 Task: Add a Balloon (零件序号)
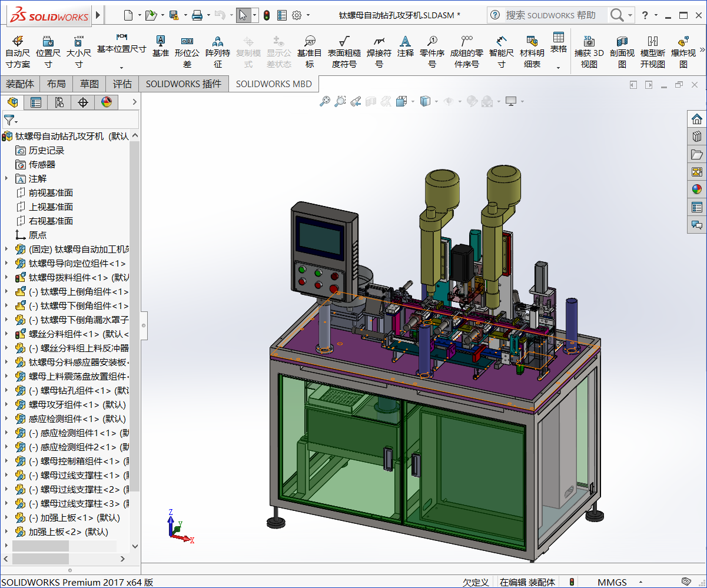pyautogui.click(x=432, y=51)
